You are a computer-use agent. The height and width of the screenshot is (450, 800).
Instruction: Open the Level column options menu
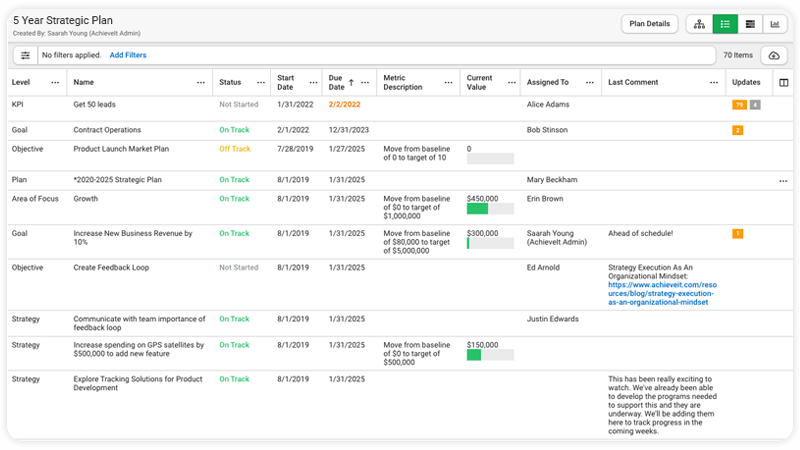coord(55,83)
